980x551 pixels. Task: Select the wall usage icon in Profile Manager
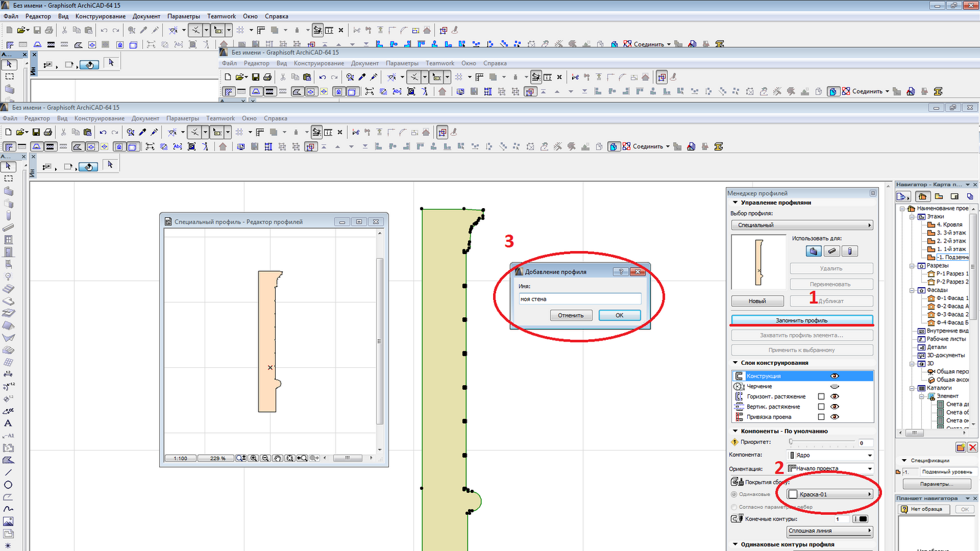pos(813,251)
